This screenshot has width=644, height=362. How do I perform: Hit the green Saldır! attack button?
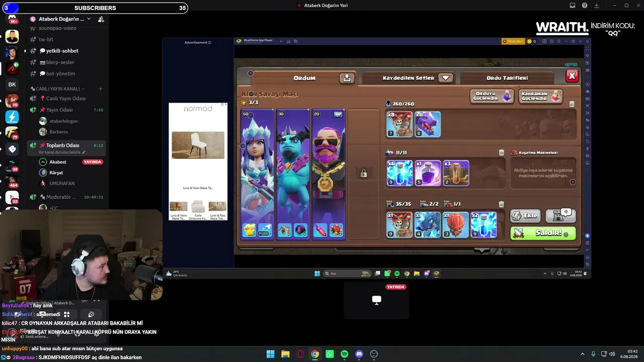tap(543, 233)
